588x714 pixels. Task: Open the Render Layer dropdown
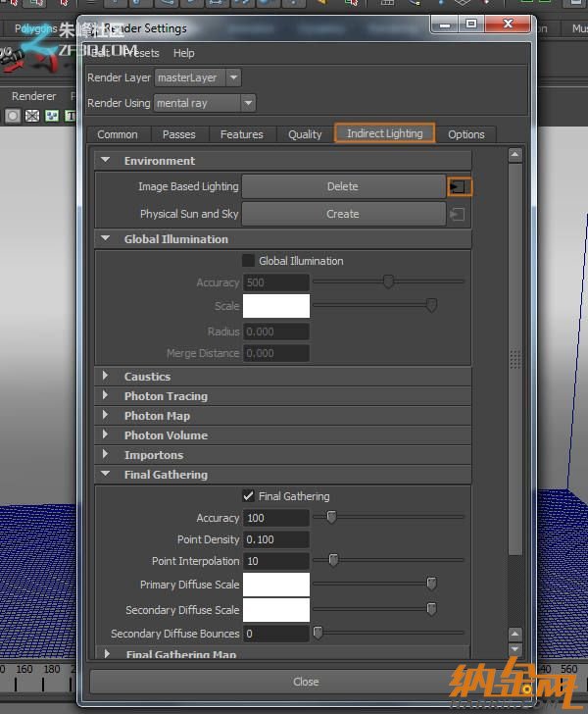197,77
